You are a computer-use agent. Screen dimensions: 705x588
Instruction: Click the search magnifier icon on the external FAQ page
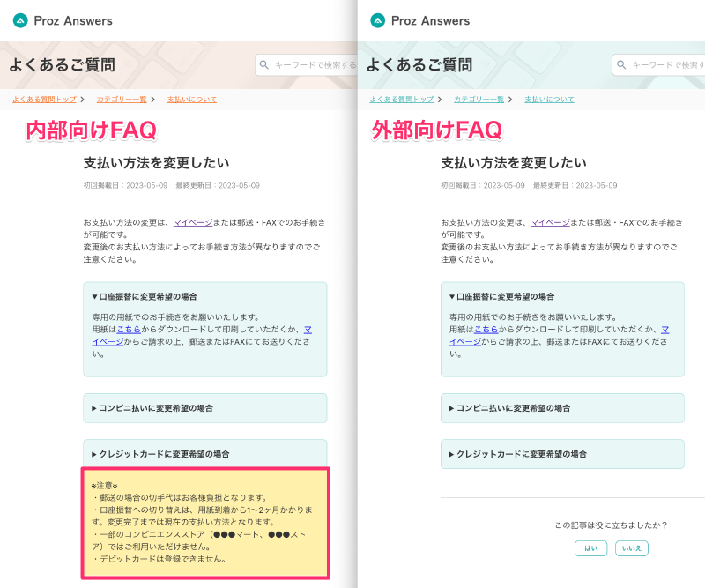(622, 65)
